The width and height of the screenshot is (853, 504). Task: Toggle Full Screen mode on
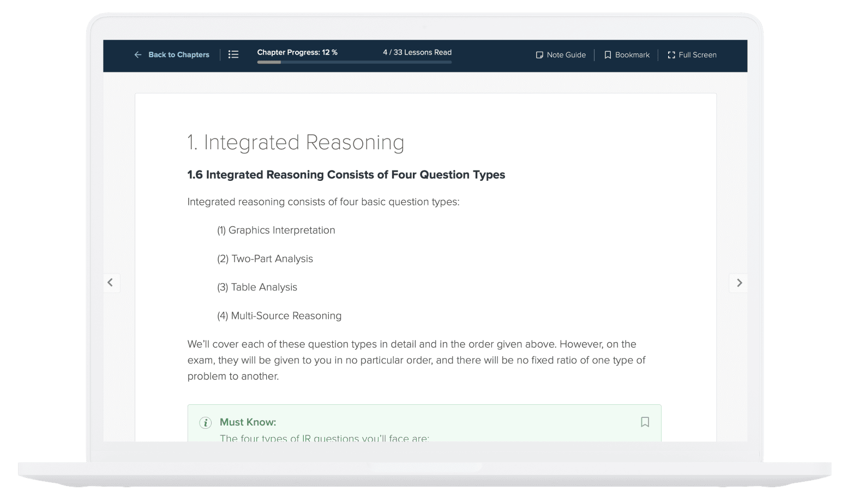click(x=692, y=54)
